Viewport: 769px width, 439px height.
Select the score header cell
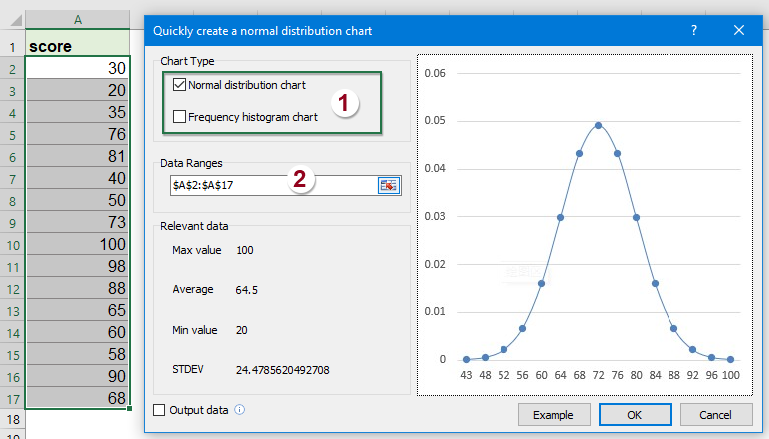click(x=78, y=46)
